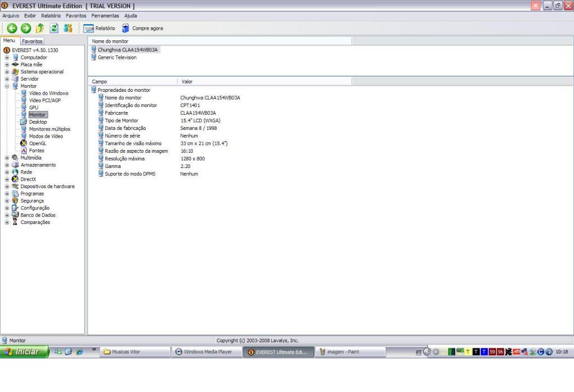Click the Relatório toolbar button
Screen dimensions: 574x392
point(99,28)
